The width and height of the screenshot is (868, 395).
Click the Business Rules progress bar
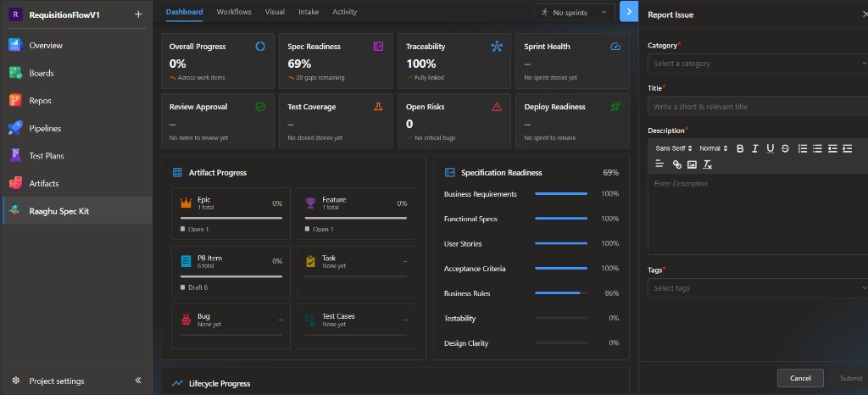coord(561,293)
